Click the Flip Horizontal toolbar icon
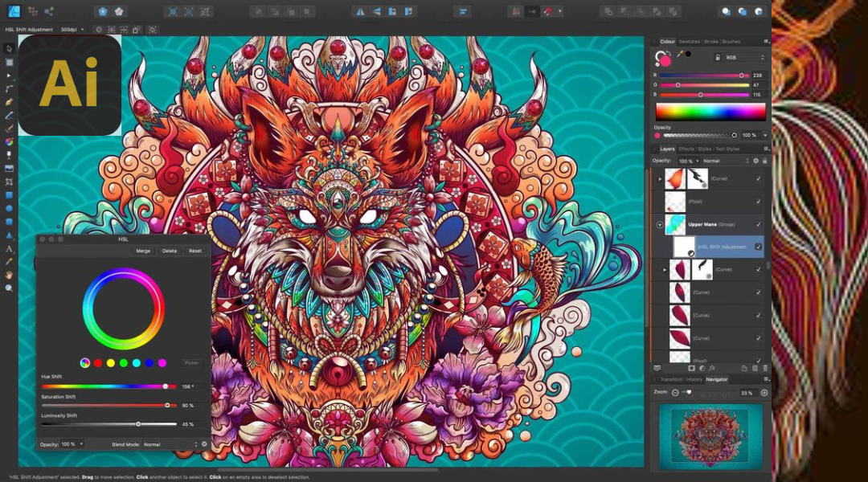The width and height of the screenshot is (868, 482). [x=360, y=11]
